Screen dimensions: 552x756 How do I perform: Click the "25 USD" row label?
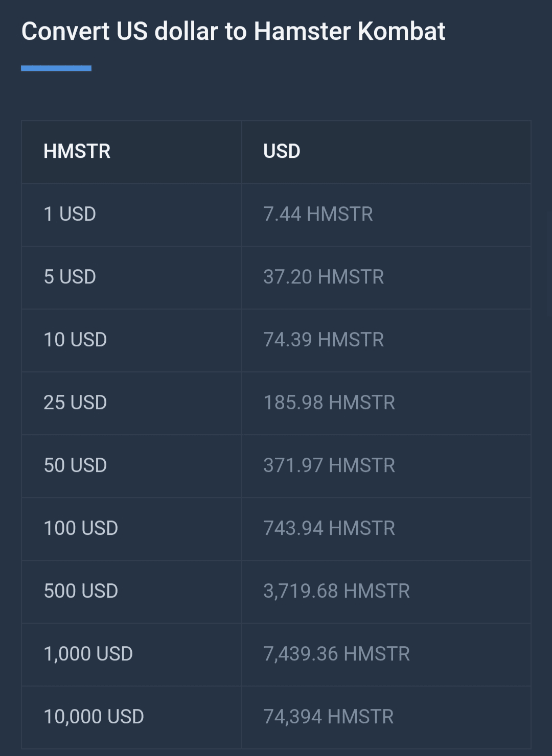pos(75,403)
